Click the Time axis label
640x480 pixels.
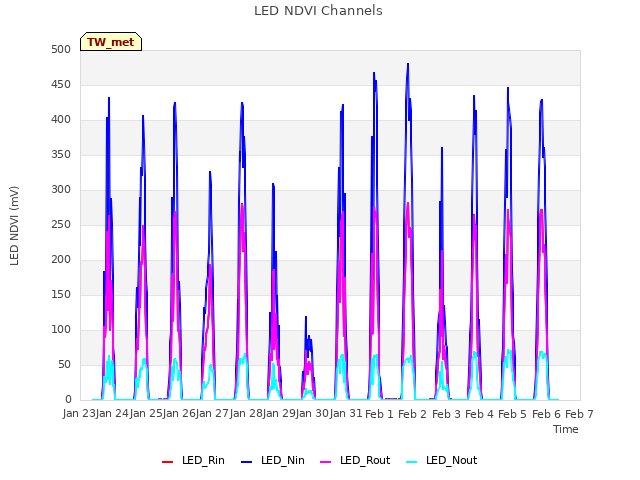566,429
